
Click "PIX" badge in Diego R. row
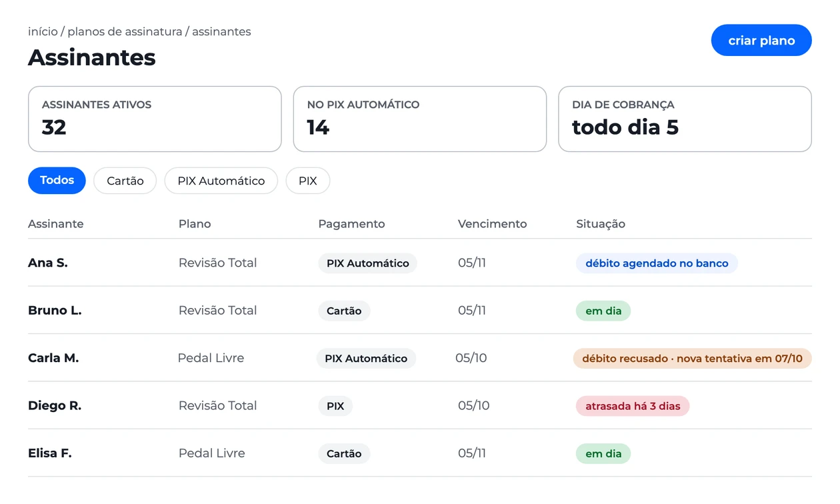[x=335, y=406]
